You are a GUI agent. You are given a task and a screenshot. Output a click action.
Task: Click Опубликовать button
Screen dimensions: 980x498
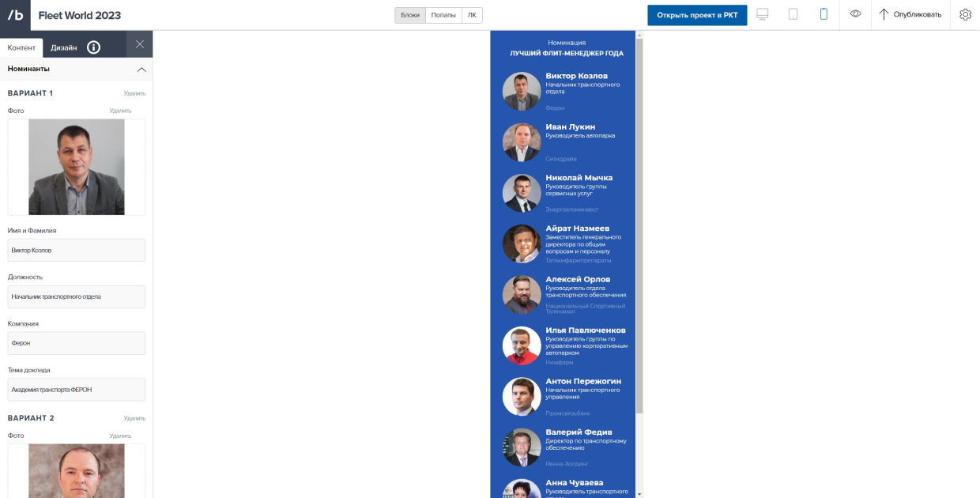coord(910,14)
